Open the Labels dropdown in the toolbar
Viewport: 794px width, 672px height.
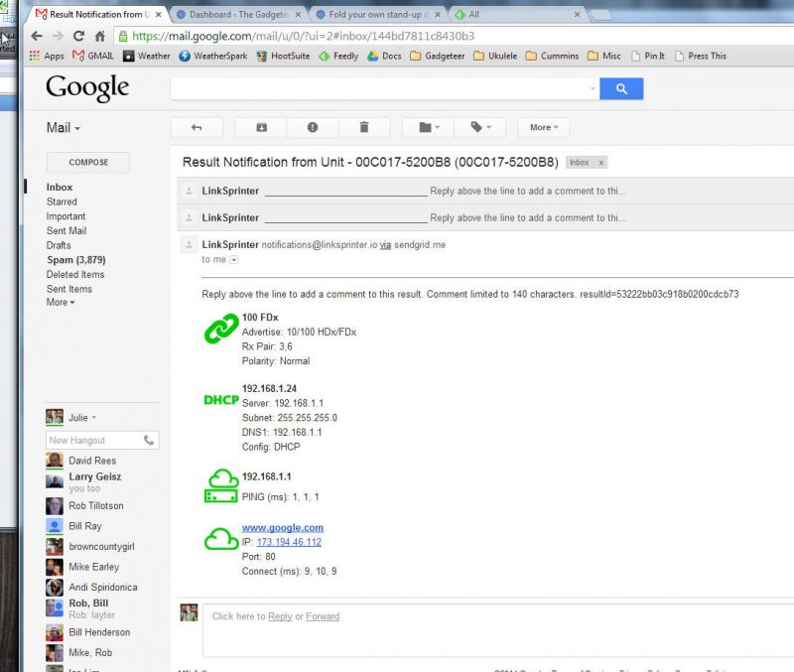click(x=479, y=127)
